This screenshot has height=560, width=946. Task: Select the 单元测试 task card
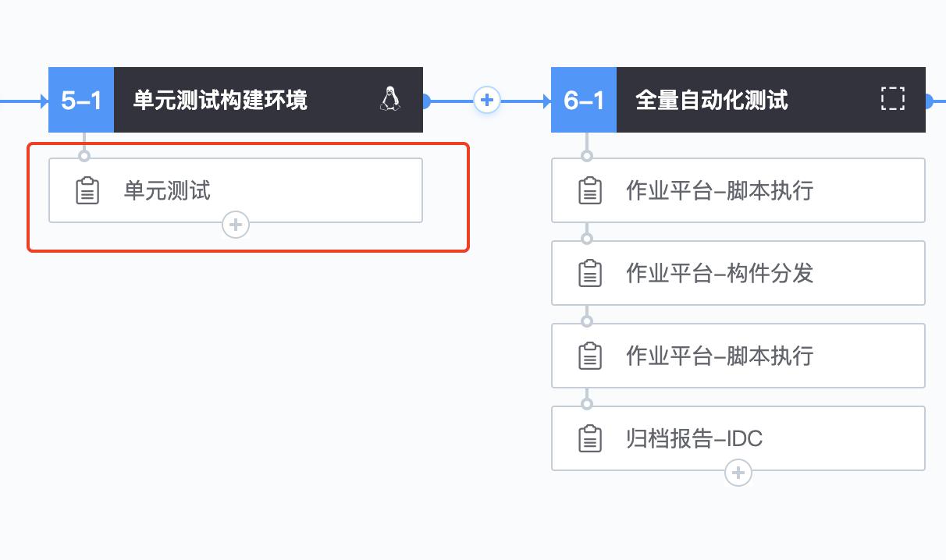coord(235,190)
